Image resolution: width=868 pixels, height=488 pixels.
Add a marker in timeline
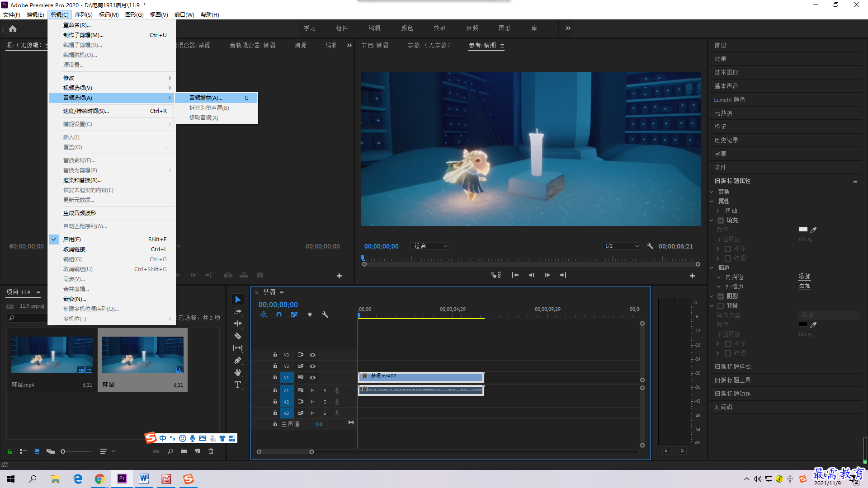310,314
